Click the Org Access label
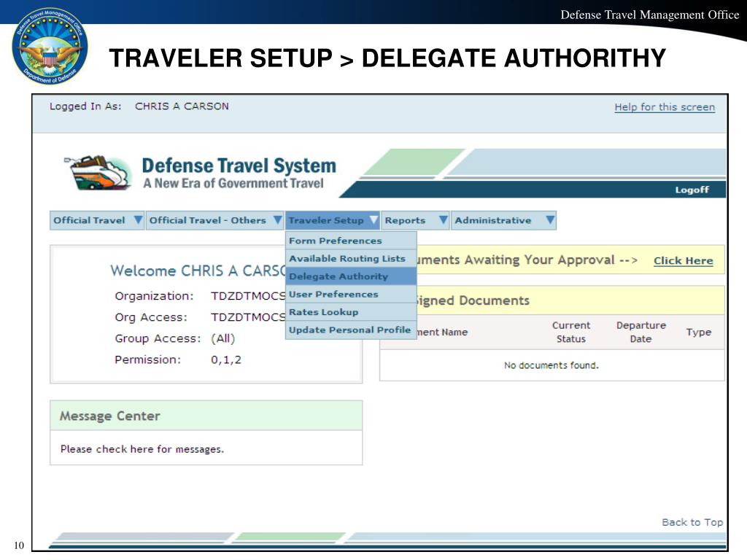Screen dimensions: 747x560 point(151,317)
